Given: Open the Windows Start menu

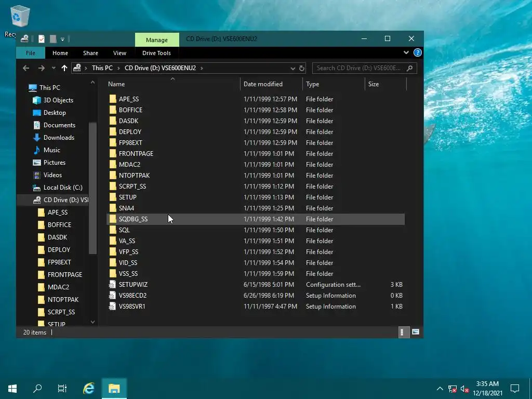Looking at the screenshot, I should pos(12,389).
